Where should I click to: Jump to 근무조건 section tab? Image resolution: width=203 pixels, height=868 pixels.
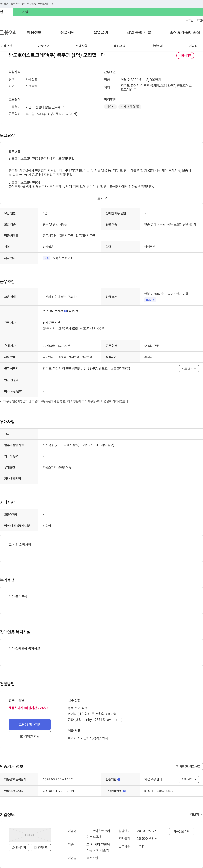(44, 46)
